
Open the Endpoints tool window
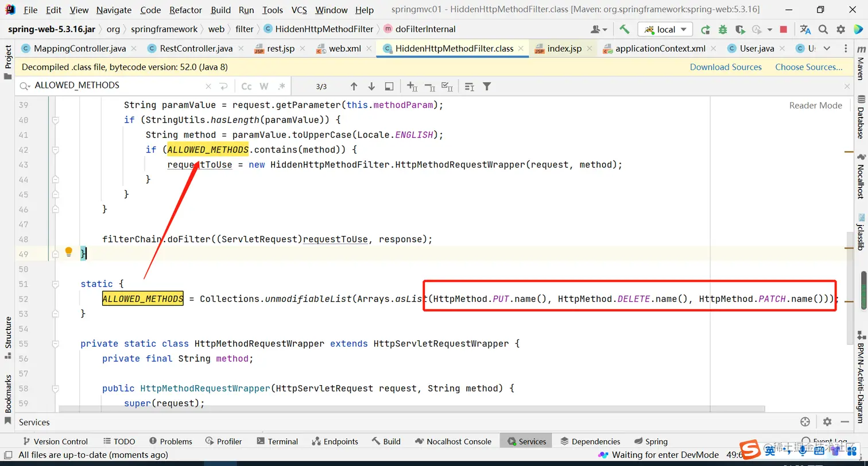coord(335,441)
